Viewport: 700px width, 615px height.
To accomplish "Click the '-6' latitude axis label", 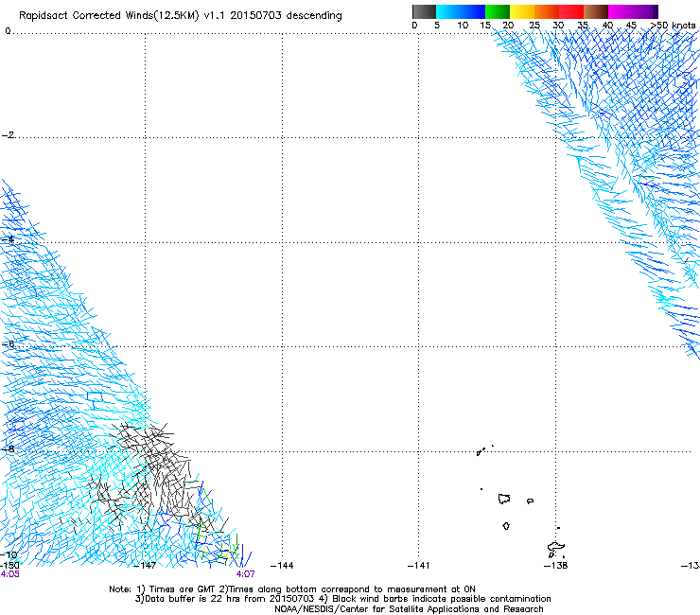I will (8, 343).
